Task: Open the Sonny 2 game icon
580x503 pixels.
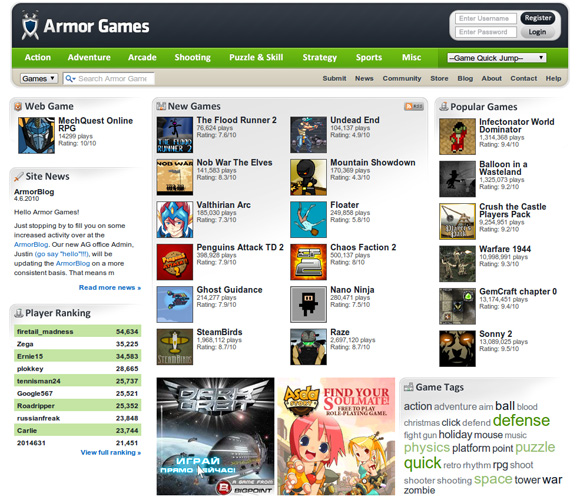Action: (457, 348)
